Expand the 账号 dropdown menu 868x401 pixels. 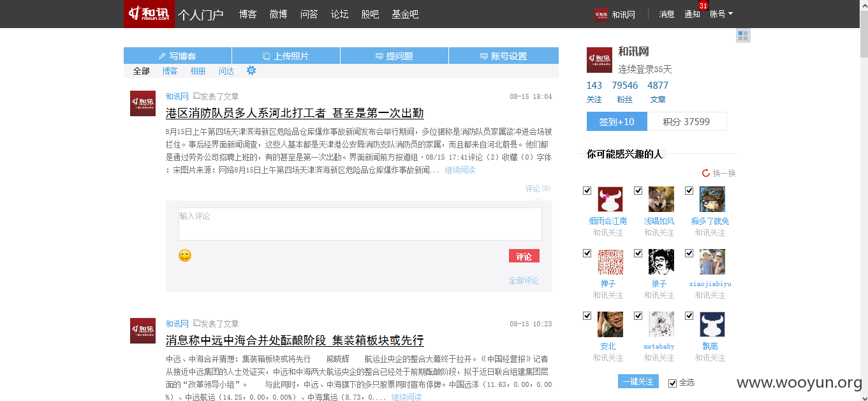[x=721, y=14]
